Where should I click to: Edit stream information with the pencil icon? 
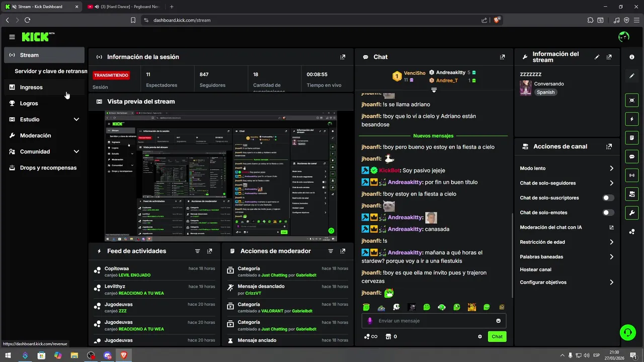pos(597,57)
